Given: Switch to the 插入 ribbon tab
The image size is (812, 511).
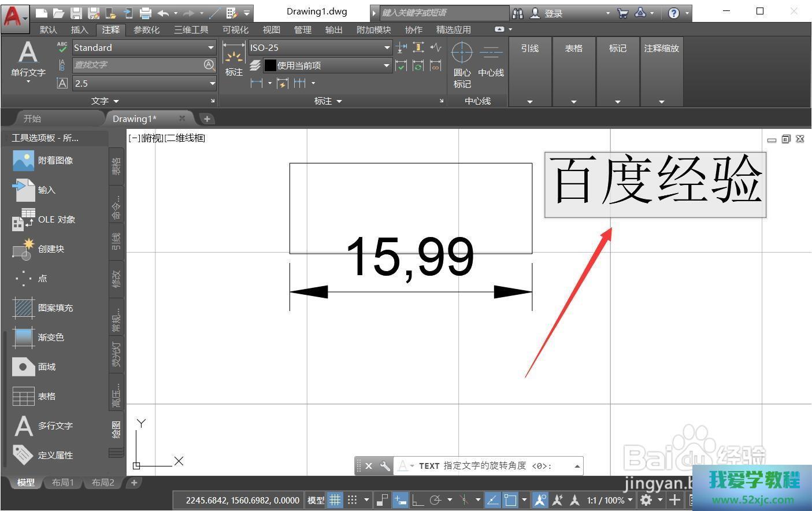Looking at the screenshot, I should pos(79,29).
